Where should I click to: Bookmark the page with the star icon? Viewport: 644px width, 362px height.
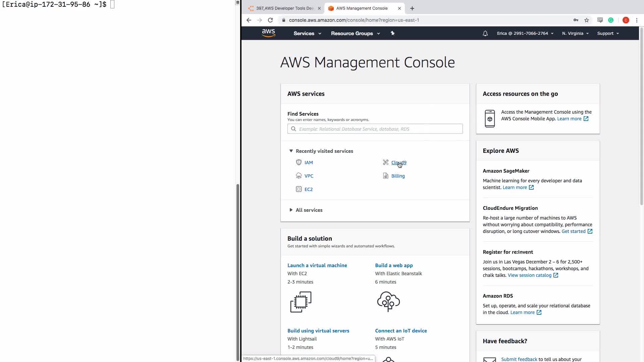[586, 20]
